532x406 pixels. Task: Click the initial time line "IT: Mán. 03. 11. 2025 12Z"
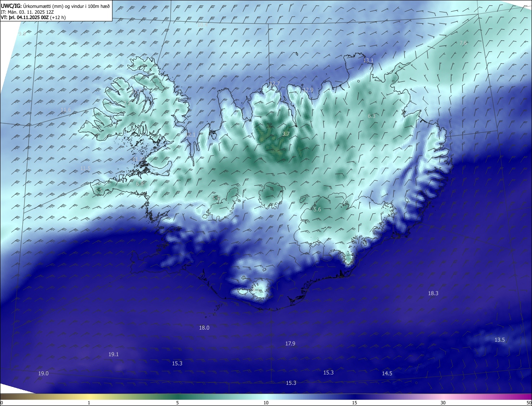click(27, 12)
